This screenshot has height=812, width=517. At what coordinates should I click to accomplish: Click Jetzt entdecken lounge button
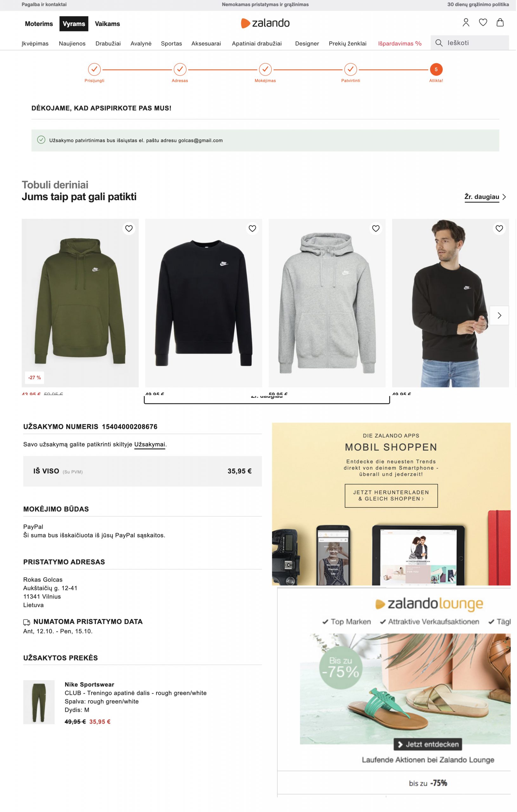point(428,745)
